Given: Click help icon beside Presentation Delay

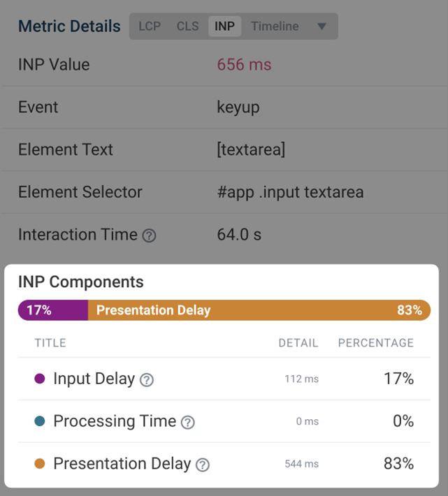Looking at the screenshot, I should tap(202, 465).
